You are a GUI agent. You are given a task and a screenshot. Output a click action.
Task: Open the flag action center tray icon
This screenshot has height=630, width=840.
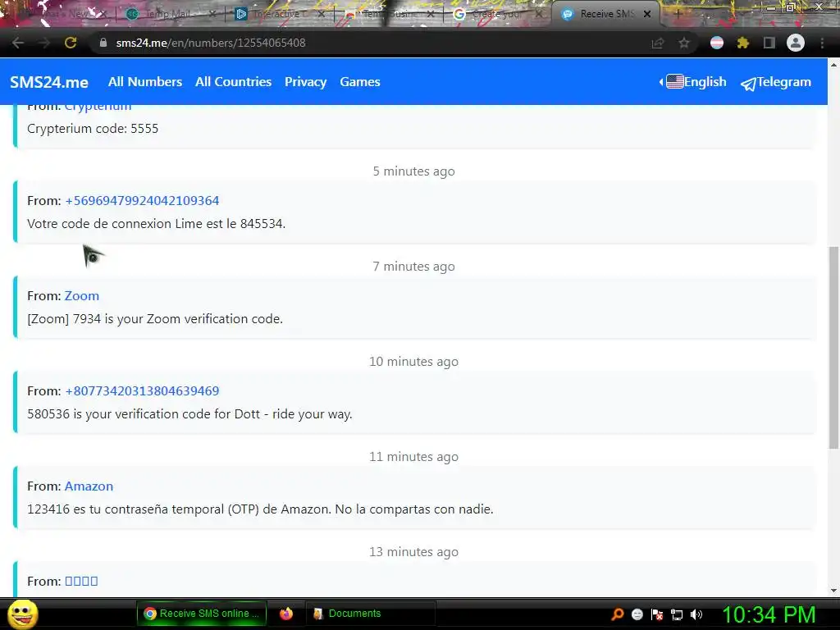coord(657,614)
